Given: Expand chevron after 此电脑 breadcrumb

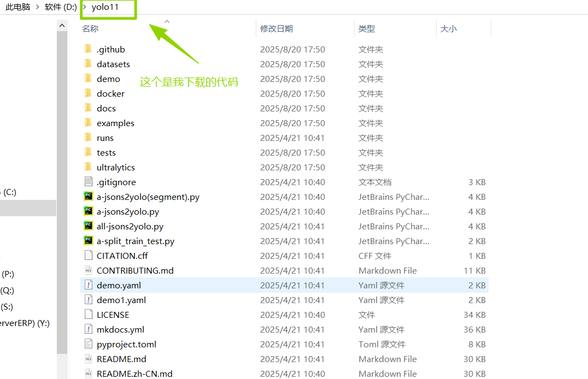Looking at the screenshot, I should [x=38, y=7].
